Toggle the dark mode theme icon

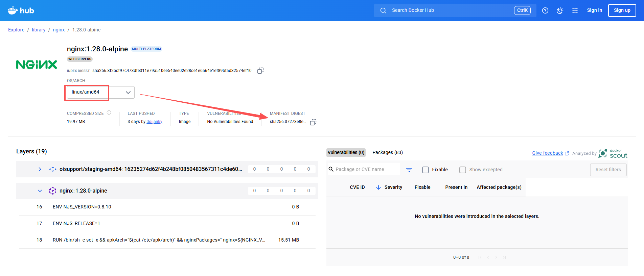560,10
